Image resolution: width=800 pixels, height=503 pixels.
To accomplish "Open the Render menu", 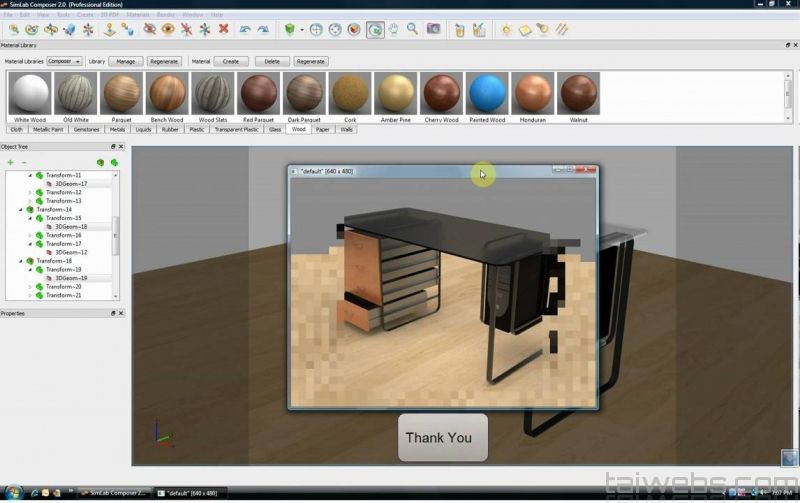I will (165, 15).
